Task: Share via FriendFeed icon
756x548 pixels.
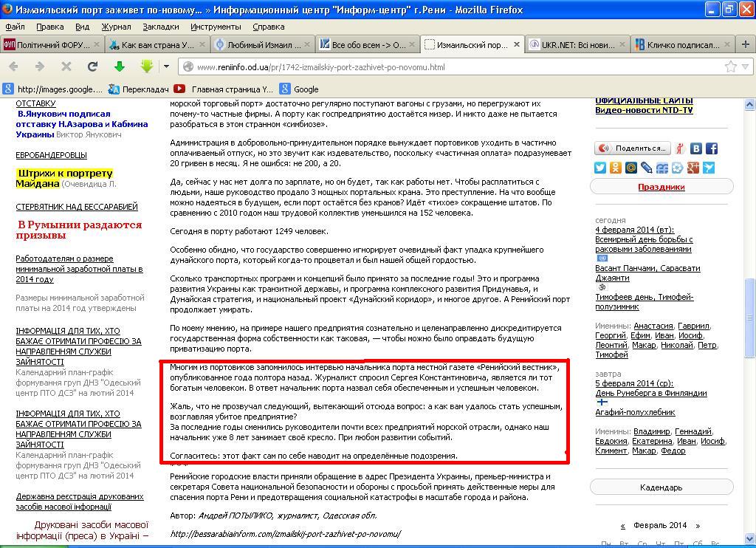Action: [662, 168]
